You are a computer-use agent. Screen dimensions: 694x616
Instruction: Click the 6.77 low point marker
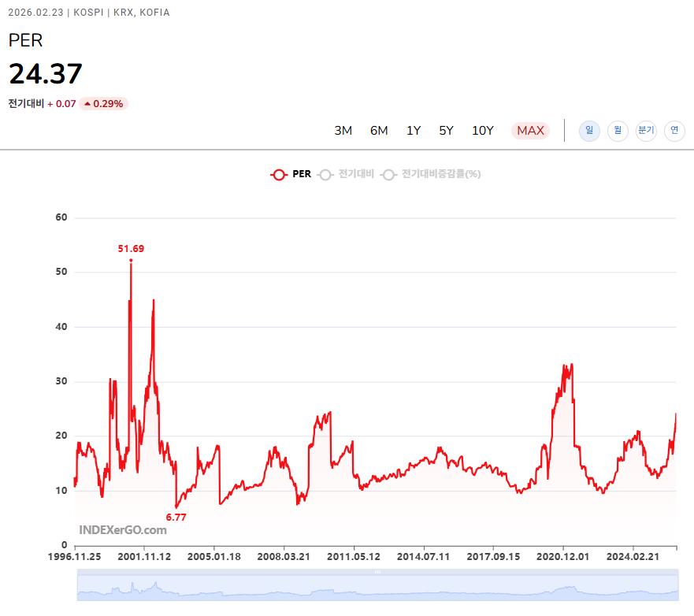[x=176, y=507]
